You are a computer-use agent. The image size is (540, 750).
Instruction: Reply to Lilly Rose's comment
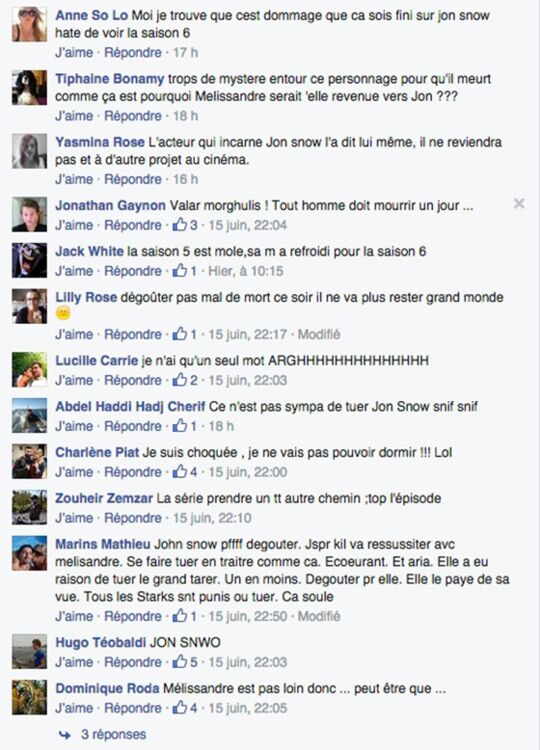click(133, 334)
